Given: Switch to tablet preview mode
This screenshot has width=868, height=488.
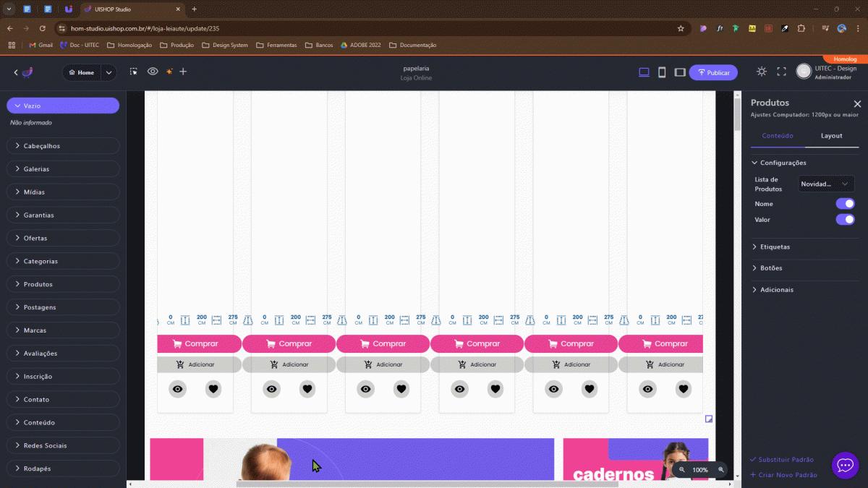Looking at the screenshot, I should point(680,72).
